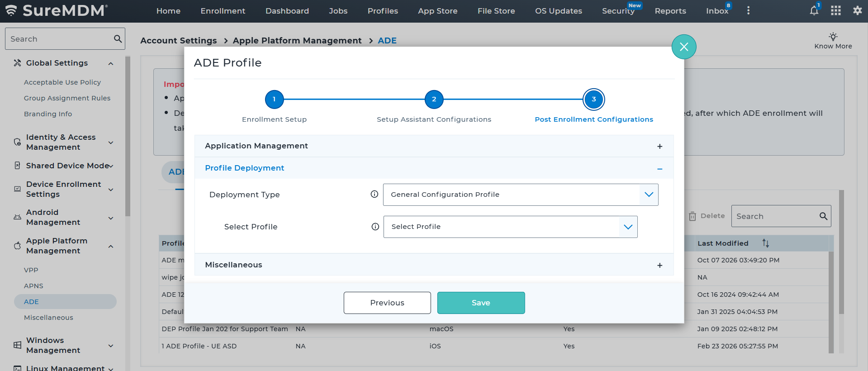Click the Select Profile info icon
Image resolution: width=868 pixels, height=371 pixels.
pos(375,227)
